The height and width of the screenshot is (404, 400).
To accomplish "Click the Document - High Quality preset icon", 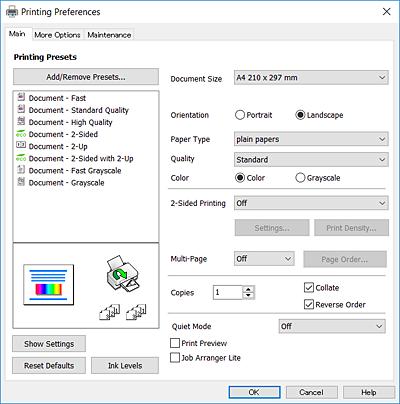I will point(21,121).
